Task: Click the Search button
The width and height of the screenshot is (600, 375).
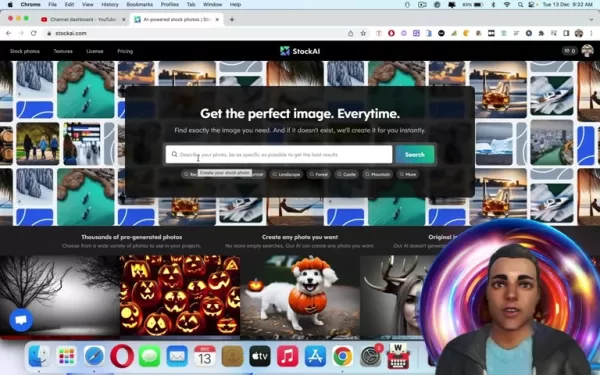Action: pos(415,155)
